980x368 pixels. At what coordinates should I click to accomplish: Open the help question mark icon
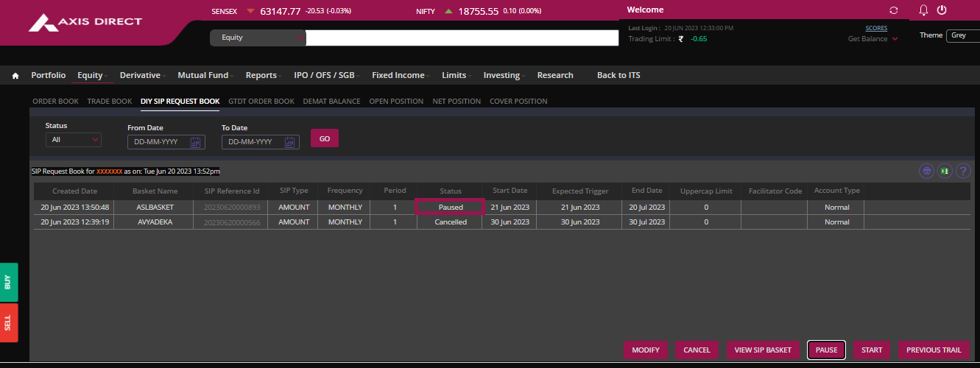[962, 171]
